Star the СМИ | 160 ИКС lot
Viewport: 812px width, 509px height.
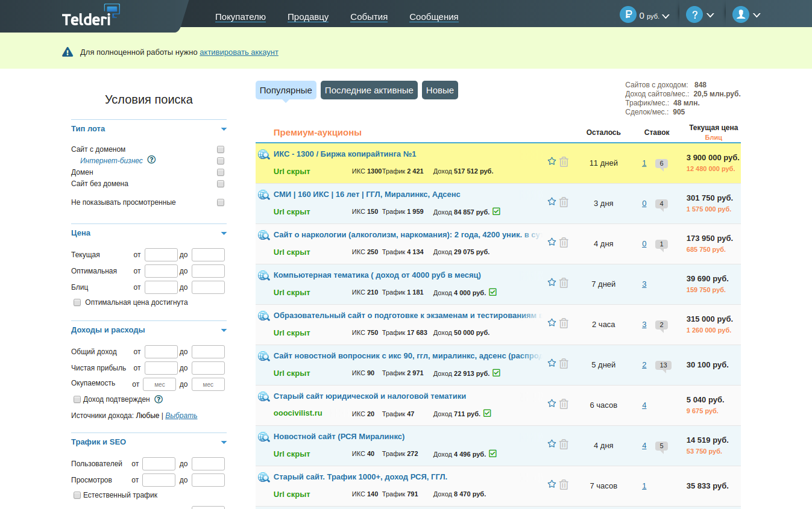click(552, 202)
